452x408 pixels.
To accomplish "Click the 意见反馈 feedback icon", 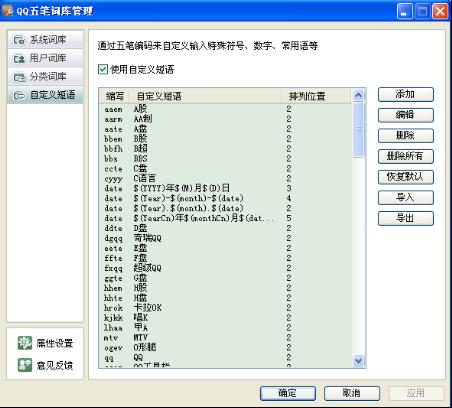I will tap(25, 365).
